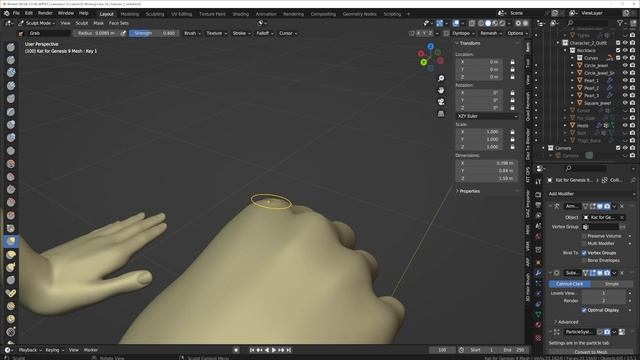Image resolution: width=640 pixels, height=360 pixels.
Task: Switch perspective/orthographic projection icon
Action: pos(441,114)
